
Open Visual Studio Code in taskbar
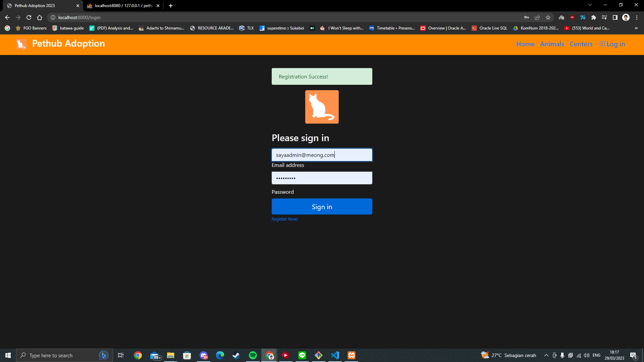tap(335, 355)
